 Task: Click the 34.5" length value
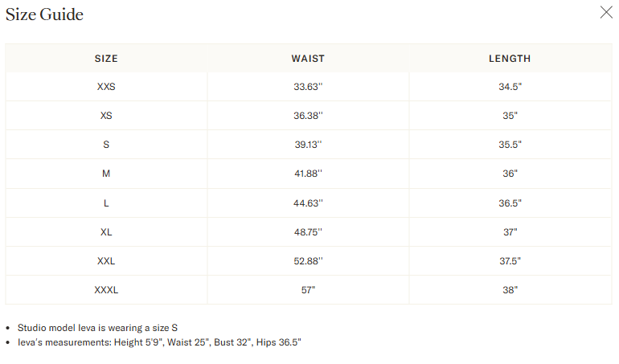[x=510, y=87]
